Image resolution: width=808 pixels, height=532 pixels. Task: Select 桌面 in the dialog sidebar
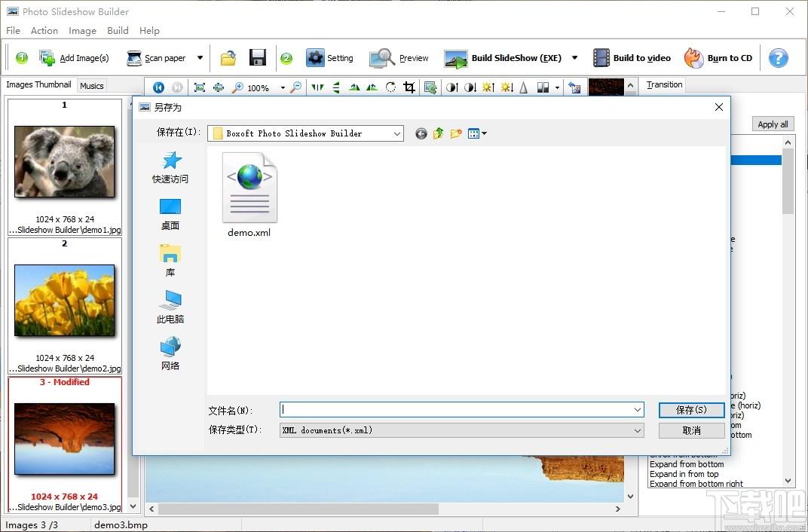click(x=170, y=213)
